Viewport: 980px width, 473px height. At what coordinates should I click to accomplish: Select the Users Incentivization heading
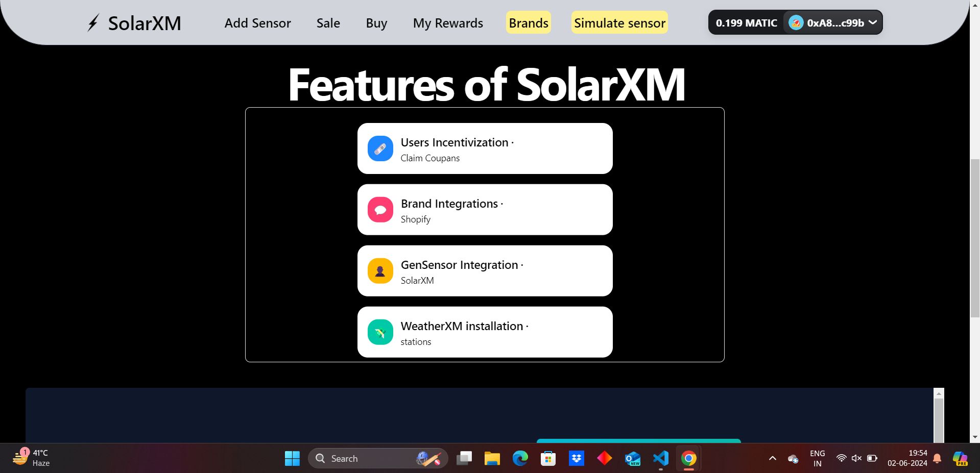tap(455, 142)
